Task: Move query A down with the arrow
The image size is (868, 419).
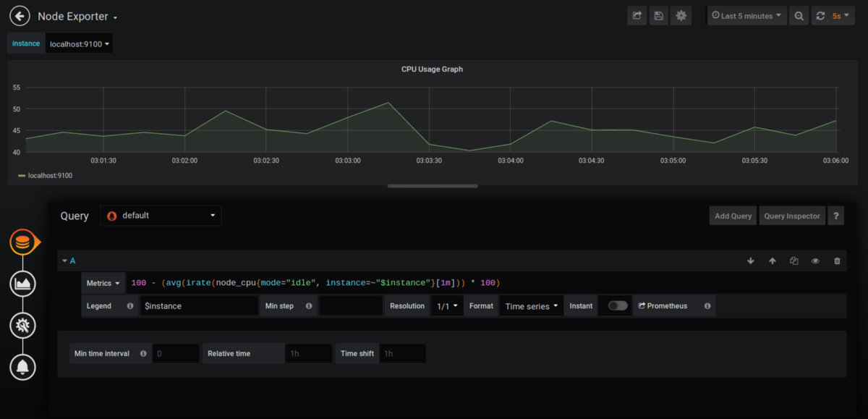Action: pos(751,261)
